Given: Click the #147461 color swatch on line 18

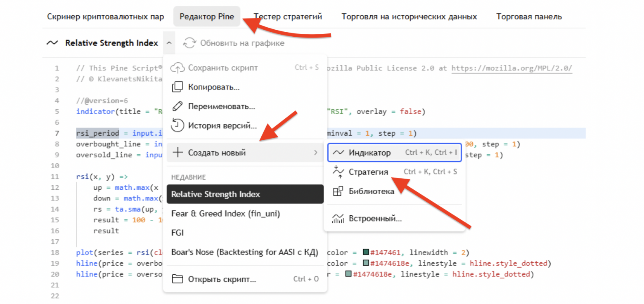Looking at the screenshot, I should 365,252.
